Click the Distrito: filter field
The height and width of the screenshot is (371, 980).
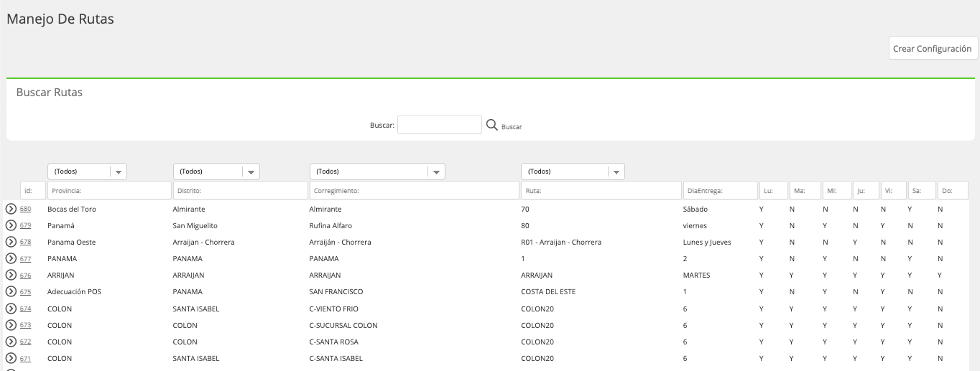[241, 191]
